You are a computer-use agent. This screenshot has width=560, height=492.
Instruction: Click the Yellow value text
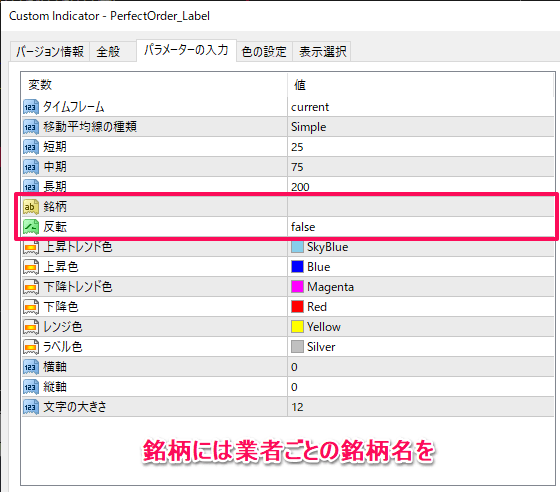[x=324, y=327]
